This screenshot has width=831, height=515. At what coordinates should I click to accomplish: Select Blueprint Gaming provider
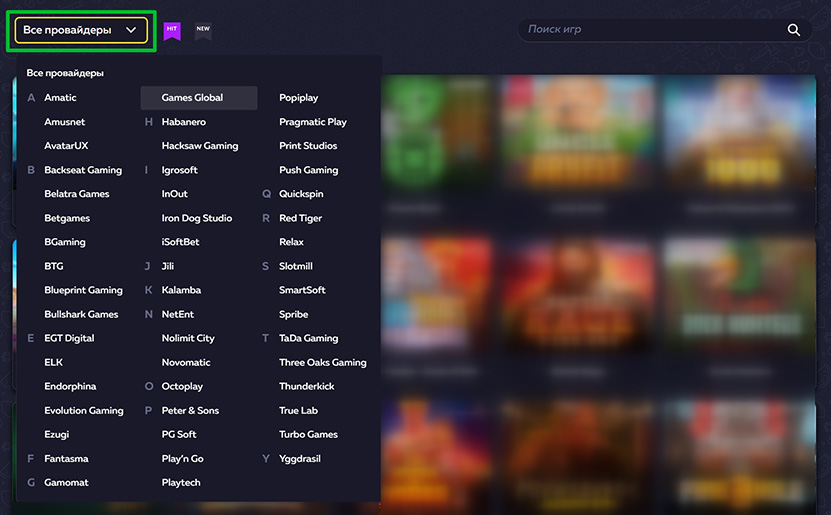[x=84, y=290]
